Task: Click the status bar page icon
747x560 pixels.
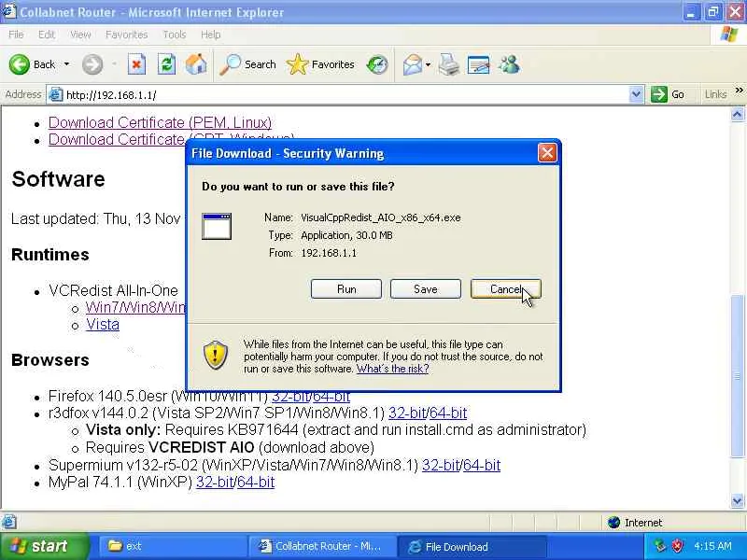Action: [x=9, y=523]
